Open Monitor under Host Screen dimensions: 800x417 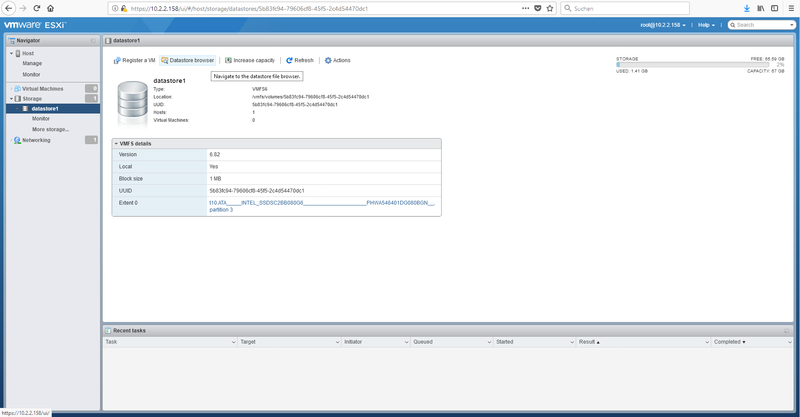(x=31, y=75)
